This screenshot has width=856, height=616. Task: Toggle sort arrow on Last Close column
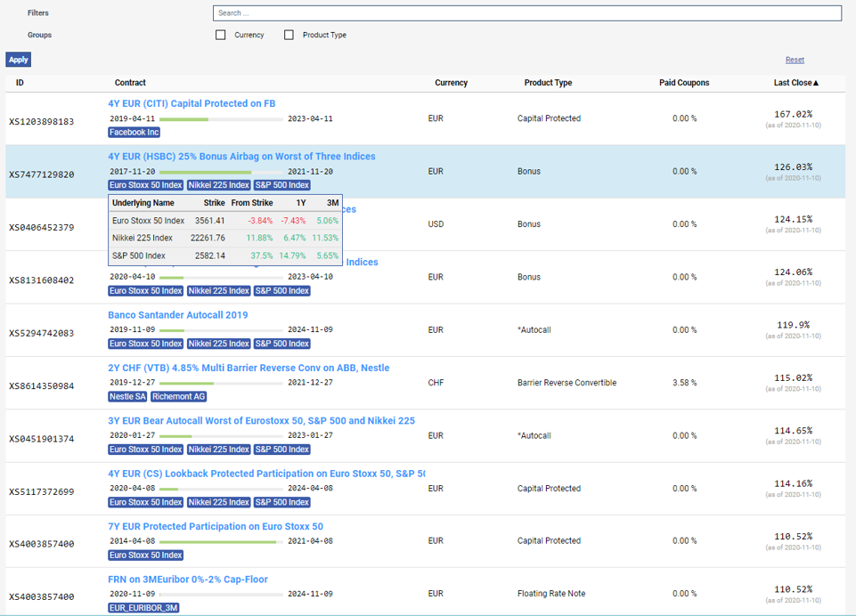click(815, 83)
